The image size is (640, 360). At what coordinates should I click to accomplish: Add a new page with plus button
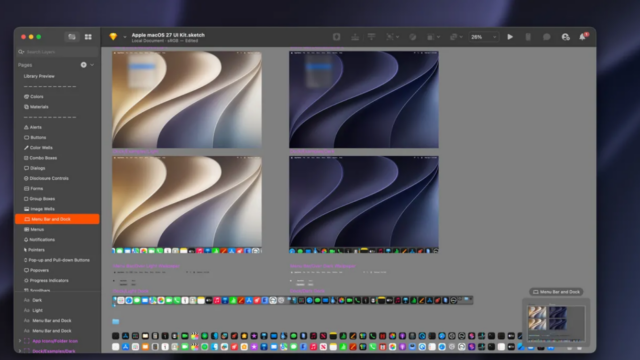tap(83, 65)
